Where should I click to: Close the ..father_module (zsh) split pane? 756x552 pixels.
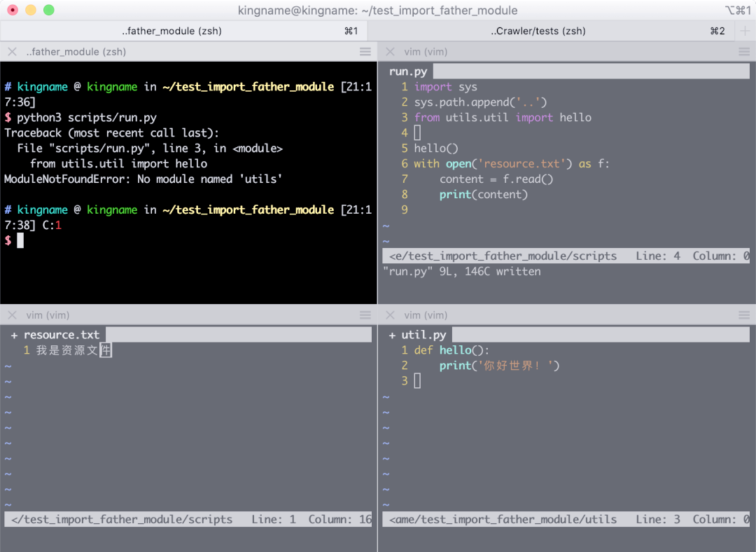tap(13, 52)
